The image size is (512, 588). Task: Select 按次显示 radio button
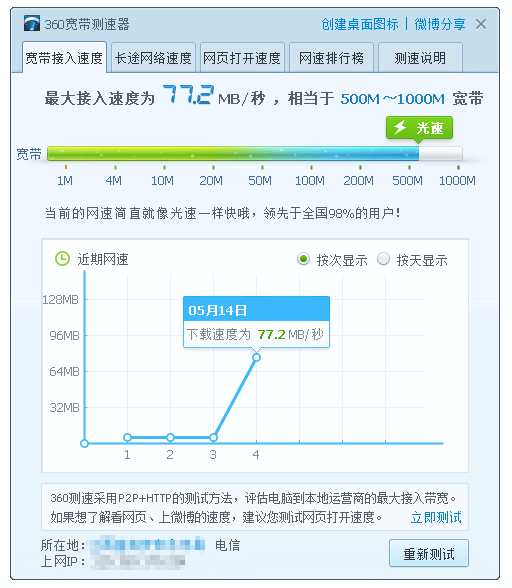(x=303, y=259)
